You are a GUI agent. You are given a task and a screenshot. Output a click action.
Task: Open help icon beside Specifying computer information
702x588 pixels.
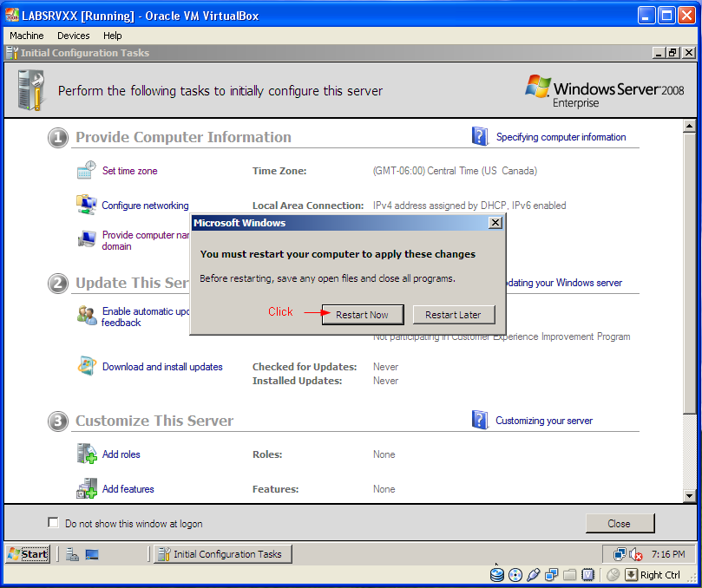[x=480, y=136]
